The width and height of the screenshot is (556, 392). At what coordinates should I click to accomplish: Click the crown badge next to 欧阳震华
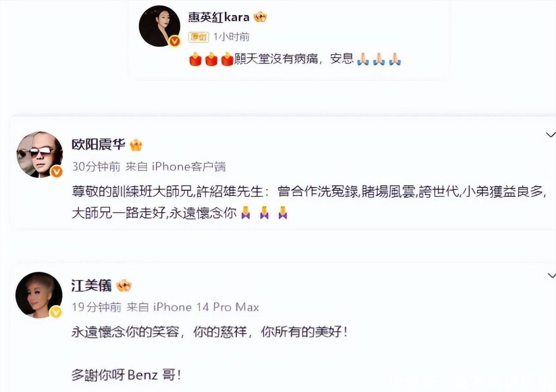136,145
